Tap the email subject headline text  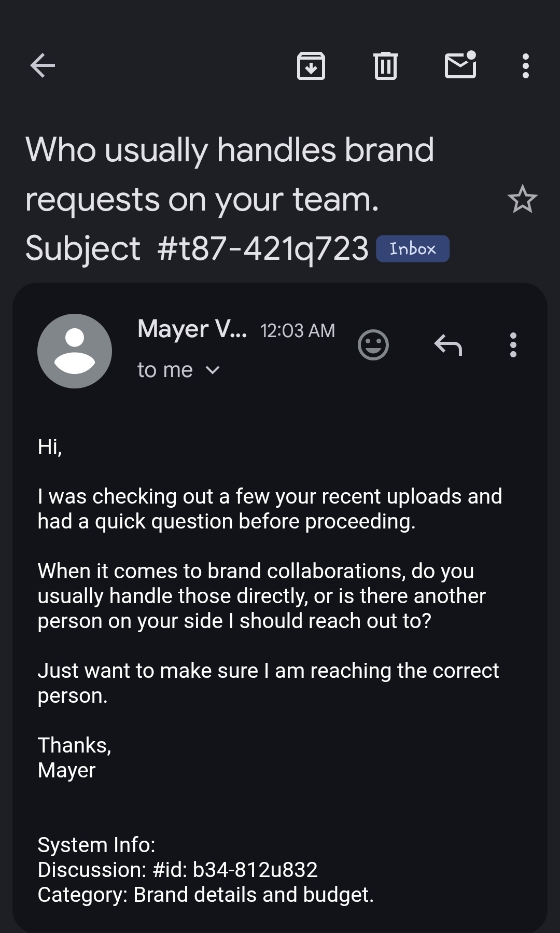click(x=229, y=199)
